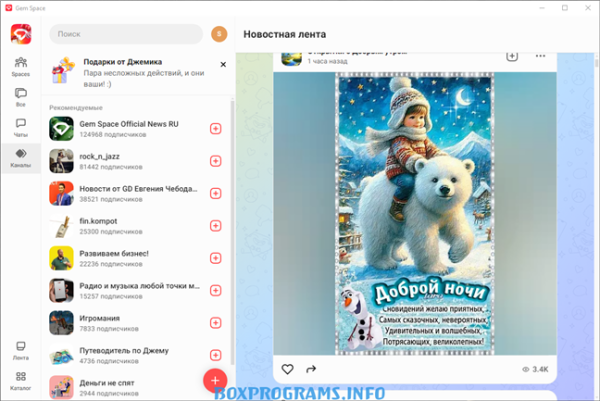Open the polar bear post image
Viewport: 600px width, 401px height.
tap(415, 213)
